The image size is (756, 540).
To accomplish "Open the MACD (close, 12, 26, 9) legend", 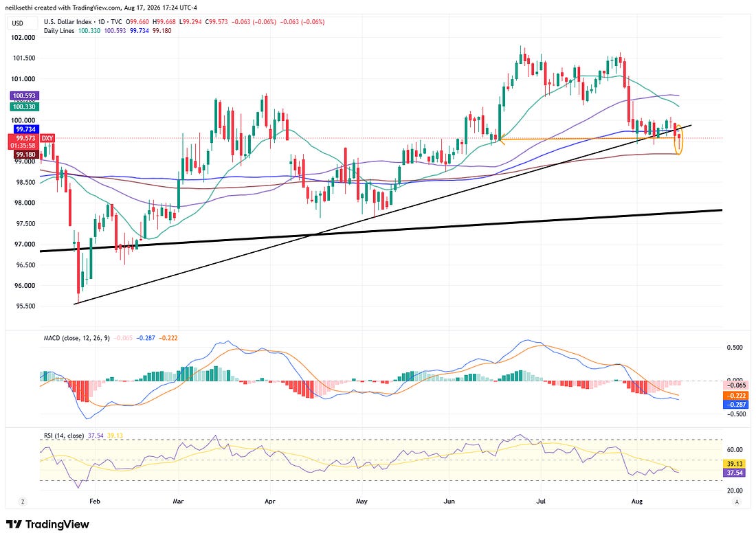I will coord(77,338).
